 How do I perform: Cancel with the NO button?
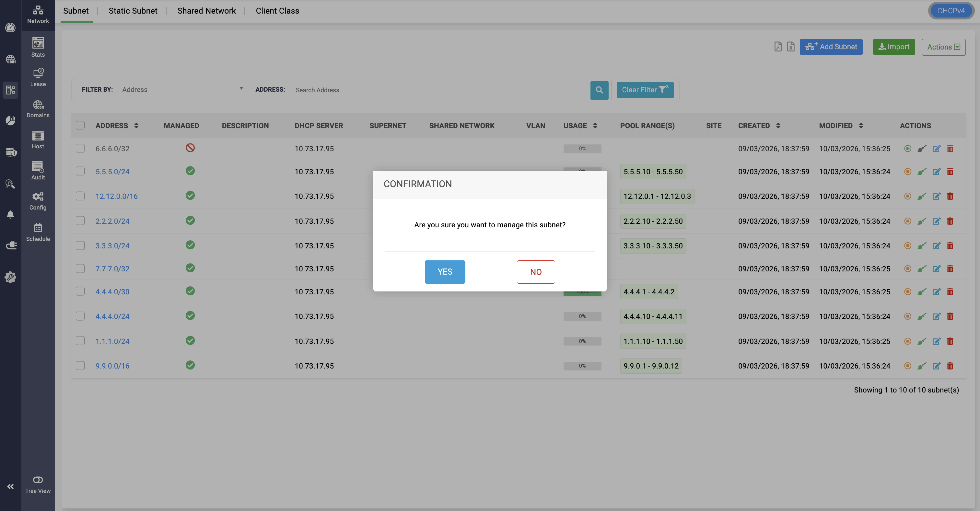536,272
